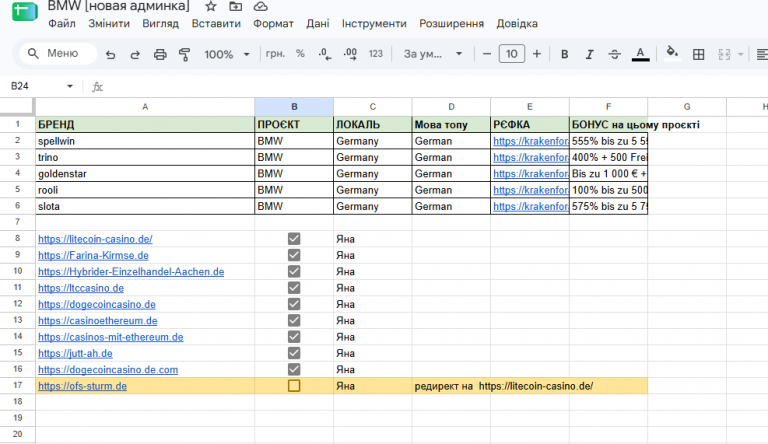Open text color picker

(640, 54)
